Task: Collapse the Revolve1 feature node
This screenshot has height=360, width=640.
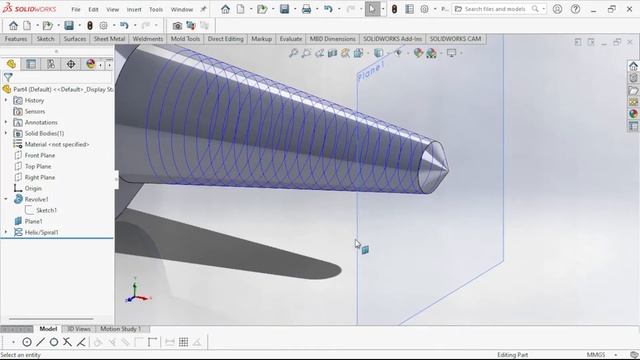Action: pos(6,199)
